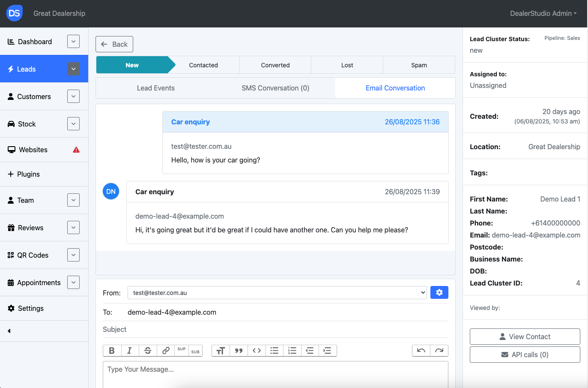Switch to the Lead Events tab

[x=155, y=88]
